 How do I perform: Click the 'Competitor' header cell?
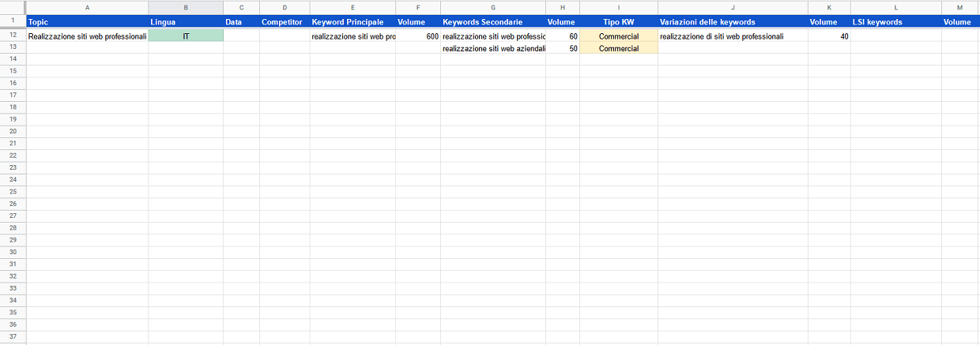pos(285,22)
